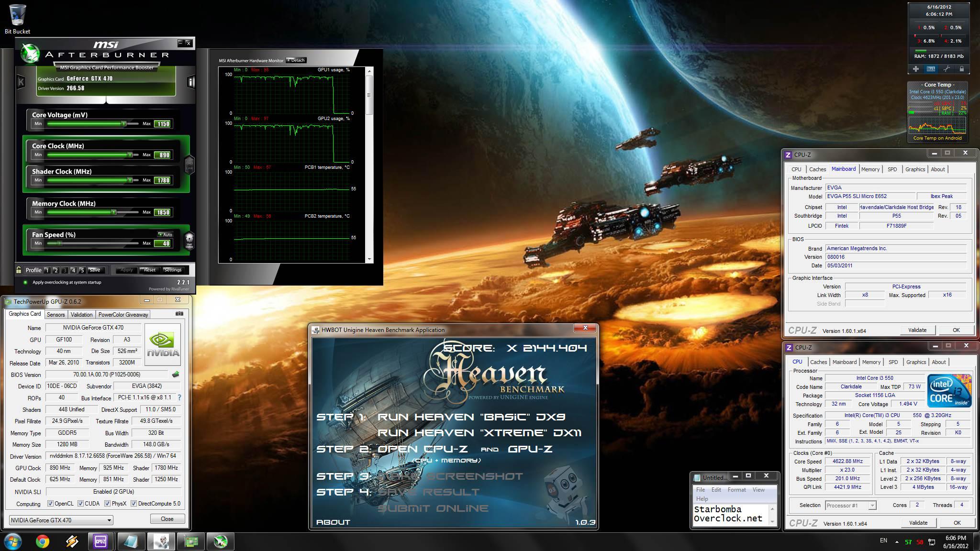Click the Core Clock 890 value field
Viewport: 980px width, 551px height.
tap(163, 155)
